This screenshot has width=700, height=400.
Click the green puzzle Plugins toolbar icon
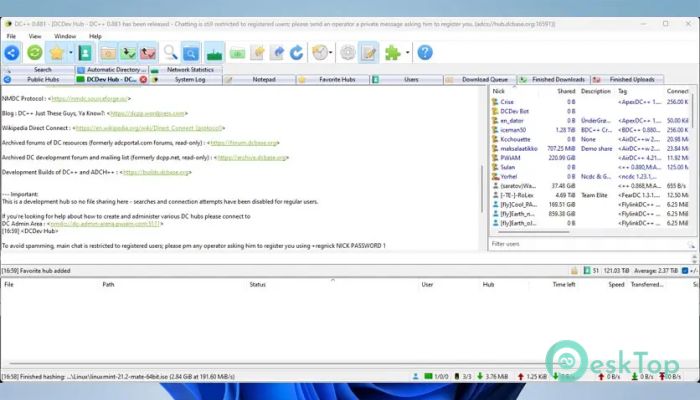pos(392,53)
